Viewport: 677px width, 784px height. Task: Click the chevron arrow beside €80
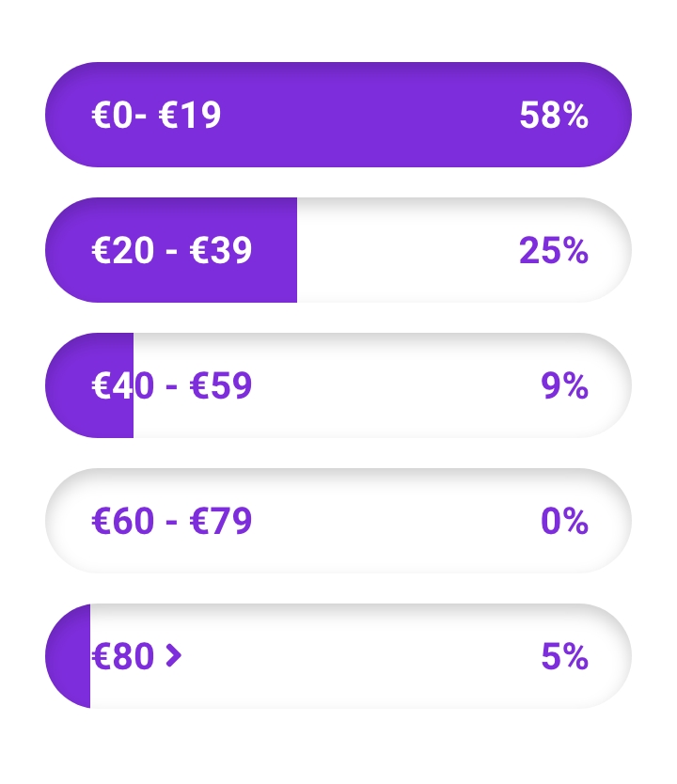[173, 655]
